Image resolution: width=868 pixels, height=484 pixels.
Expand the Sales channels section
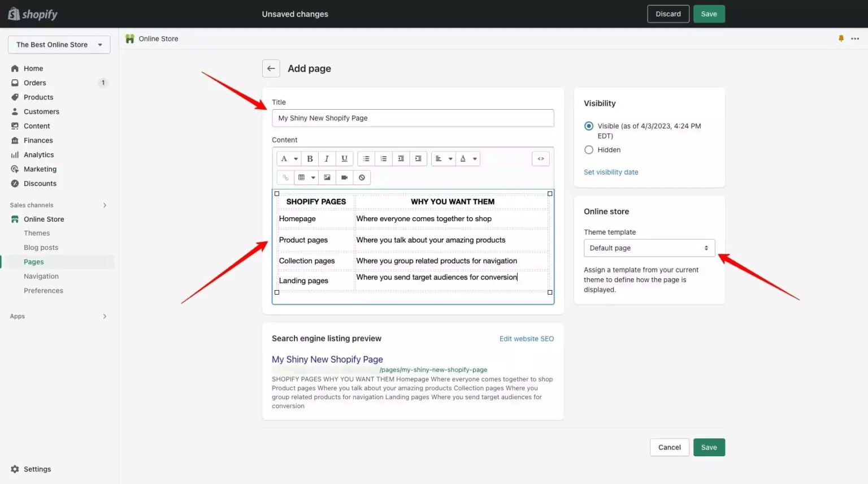[x=59, y=205]
